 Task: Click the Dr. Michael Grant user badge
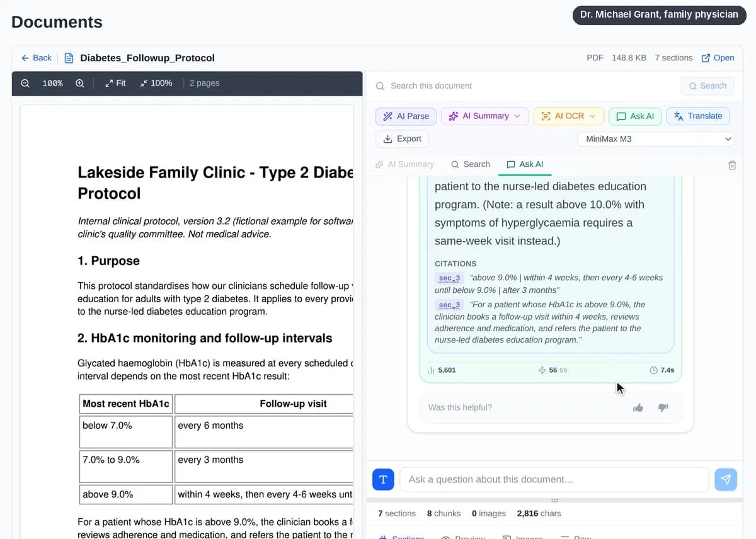659,14
